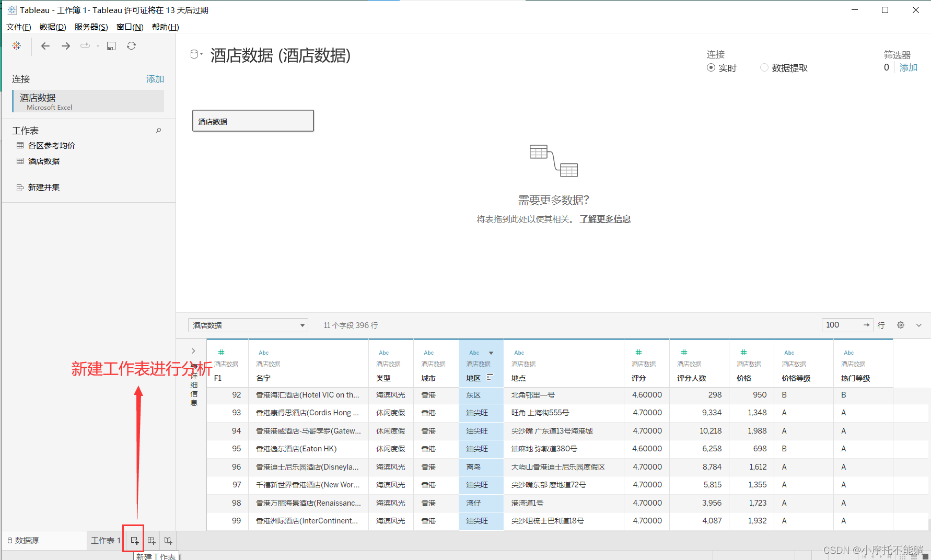Open the 服务器(S) menu
931x560 pixels.
click(91, 27)
